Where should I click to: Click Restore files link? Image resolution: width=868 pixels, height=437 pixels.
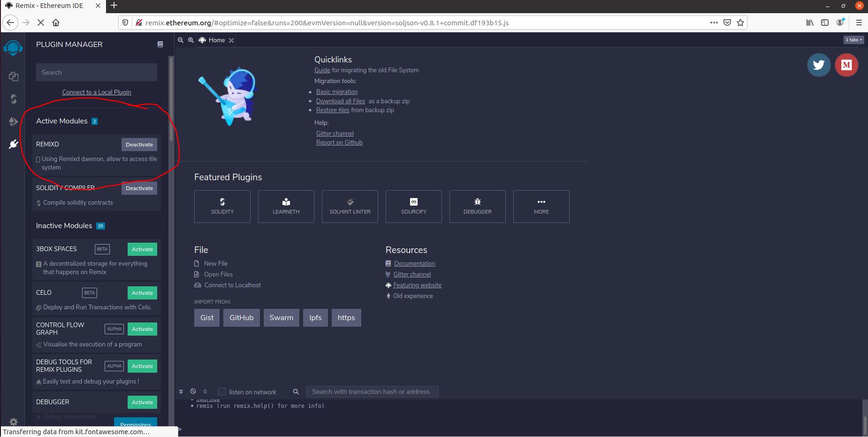pyautogui.click(x=333, y=110)
